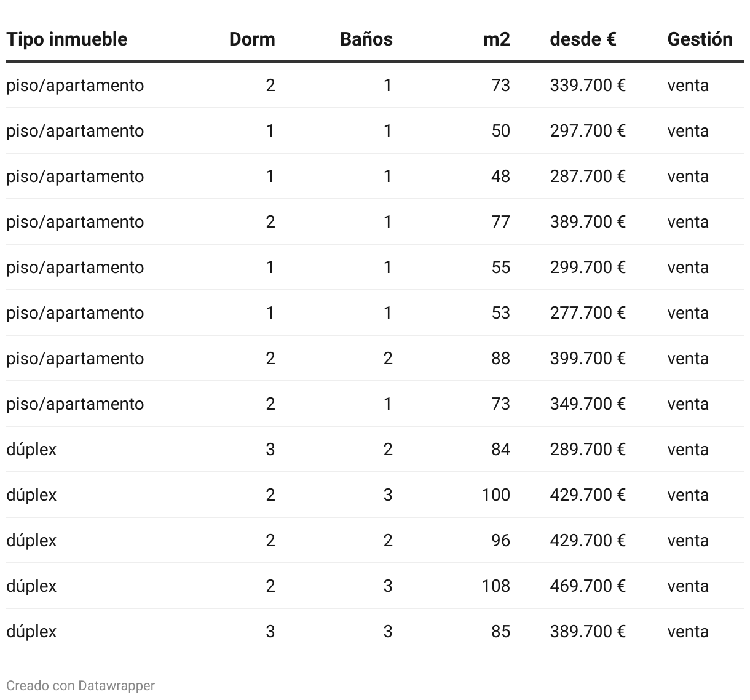Click the 287.700 € price cell
Screen dimensions: 750x700
(x=588, y=176)
